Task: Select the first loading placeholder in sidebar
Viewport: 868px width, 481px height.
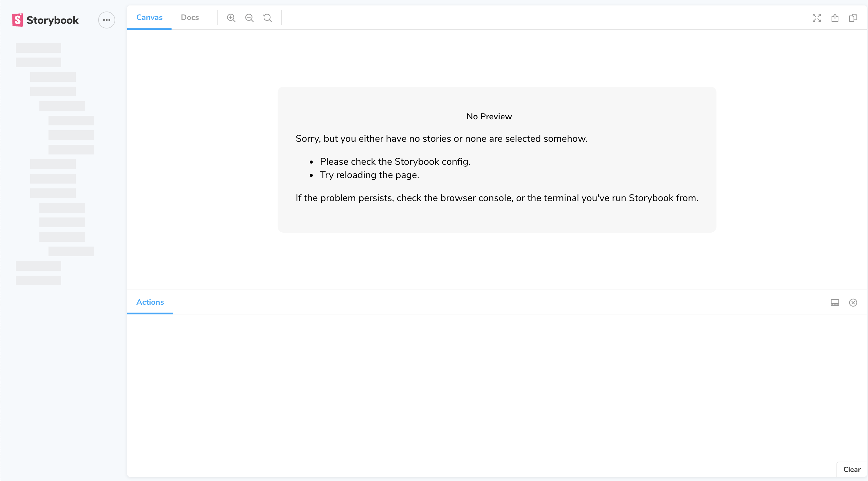Action: [38, 48]
